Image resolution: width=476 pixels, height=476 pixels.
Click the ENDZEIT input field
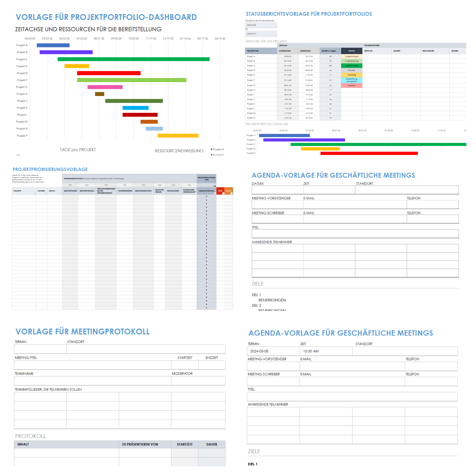click(212, 365)
